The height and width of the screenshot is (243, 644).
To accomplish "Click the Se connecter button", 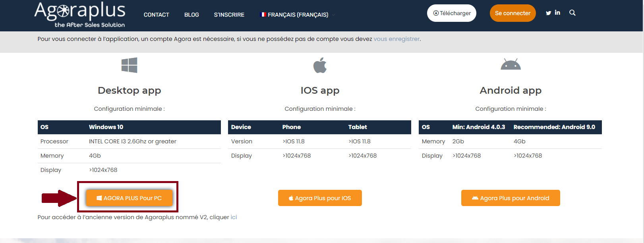I will 512,13.
